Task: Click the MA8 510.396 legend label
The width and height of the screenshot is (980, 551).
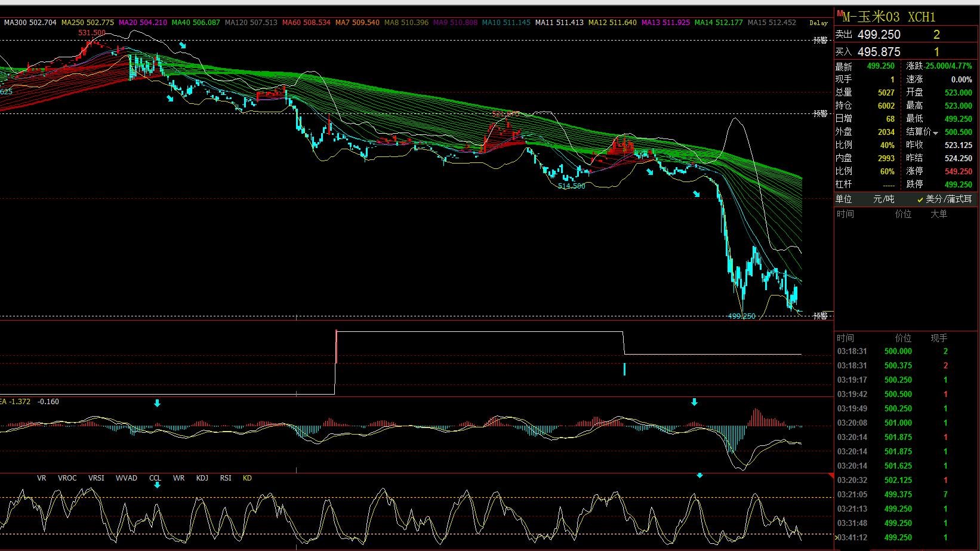Action: 406,23
